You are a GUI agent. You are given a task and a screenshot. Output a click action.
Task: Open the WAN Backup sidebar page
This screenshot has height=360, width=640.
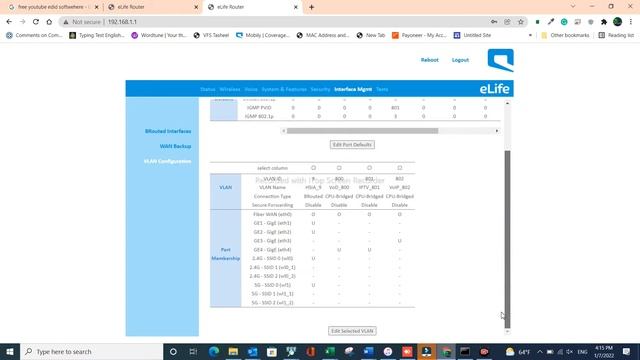tap(176, 146)
